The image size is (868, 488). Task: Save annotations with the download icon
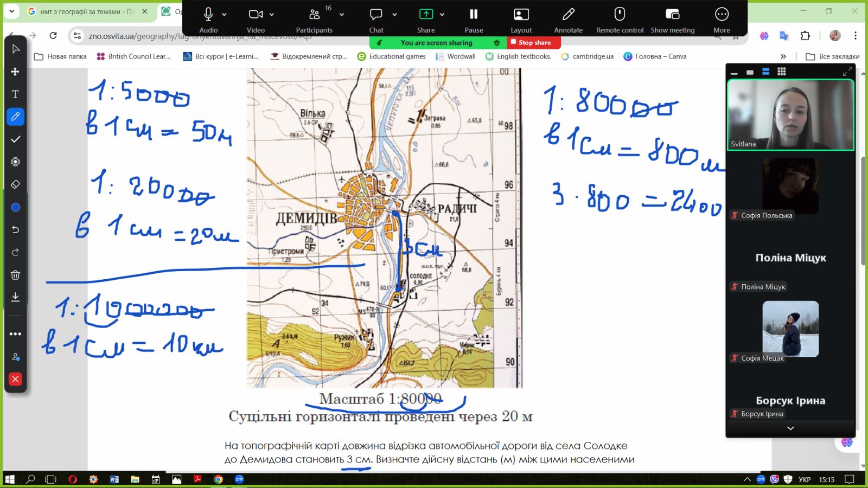click(x=15, y=297)
